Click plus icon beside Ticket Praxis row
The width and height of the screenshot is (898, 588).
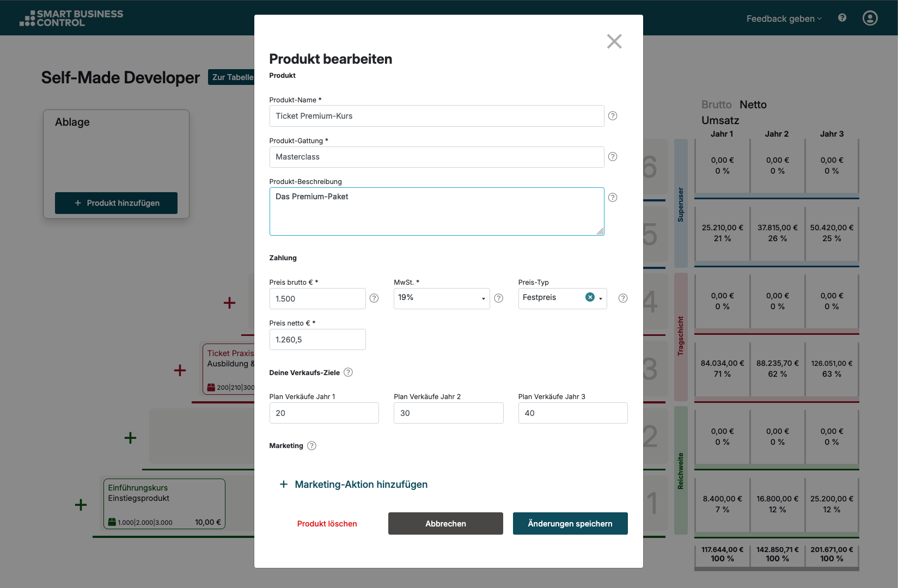pos(180,371)
